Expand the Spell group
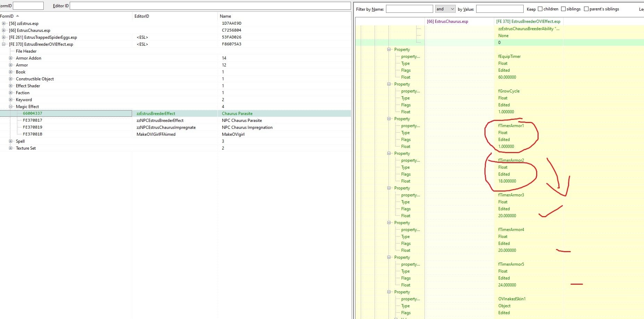 click(10, 141)
